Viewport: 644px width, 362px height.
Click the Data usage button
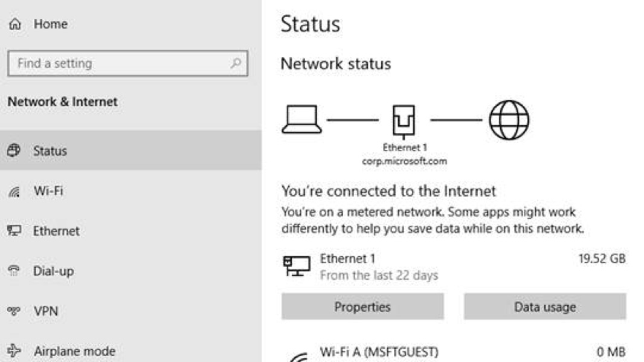[544, 306]
